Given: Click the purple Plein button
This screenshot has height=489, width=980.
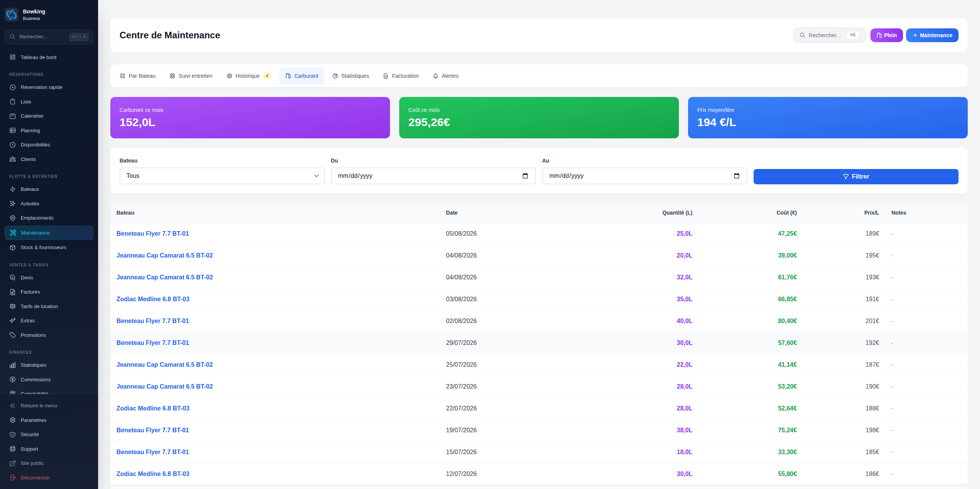Looking at the screenshot, I should click(887, 35).
